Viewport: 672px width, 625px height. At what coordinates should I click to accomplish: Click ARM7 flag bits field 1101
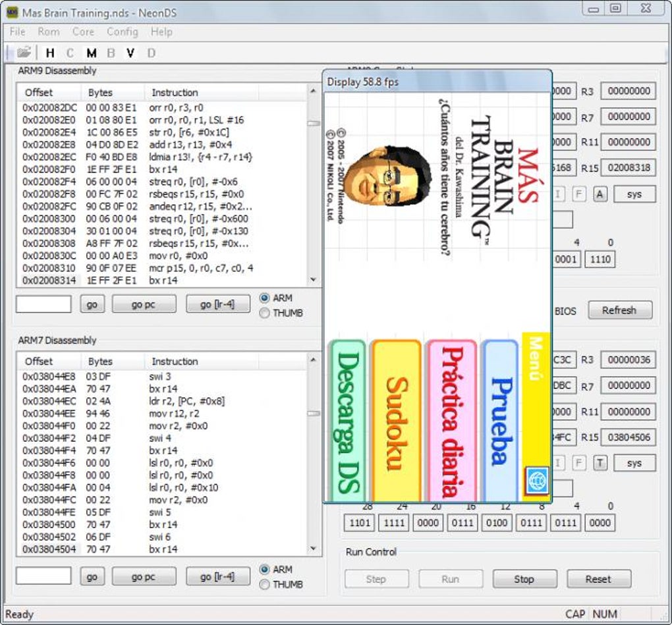(x=360, y=523)
